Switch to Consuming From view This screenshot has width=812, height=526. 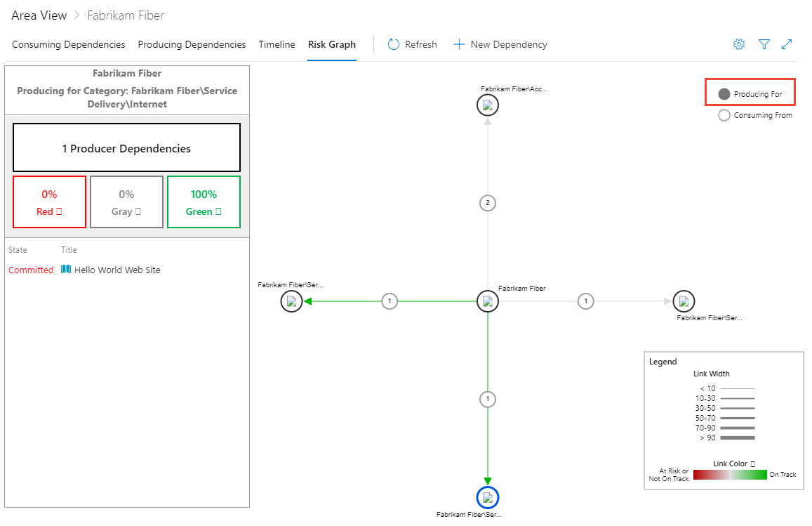pyautogui.click(x=724, y=115)
